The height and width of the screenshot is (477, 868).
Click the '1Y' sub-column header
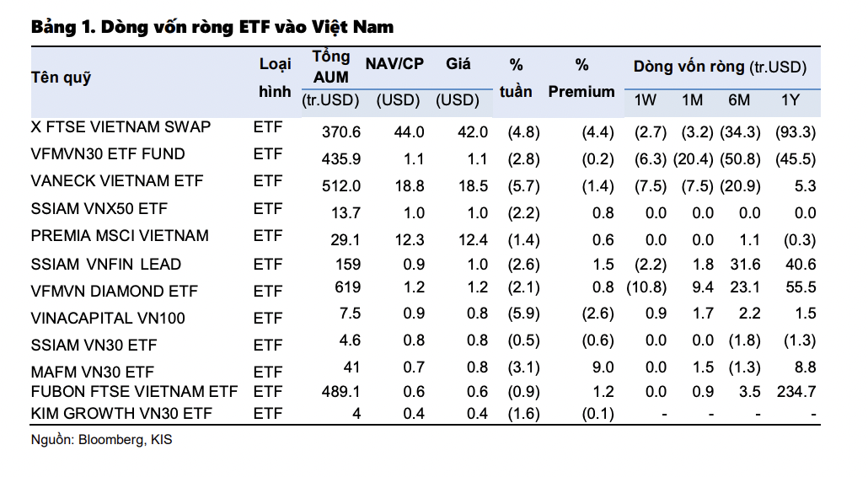tap(790, 100)
